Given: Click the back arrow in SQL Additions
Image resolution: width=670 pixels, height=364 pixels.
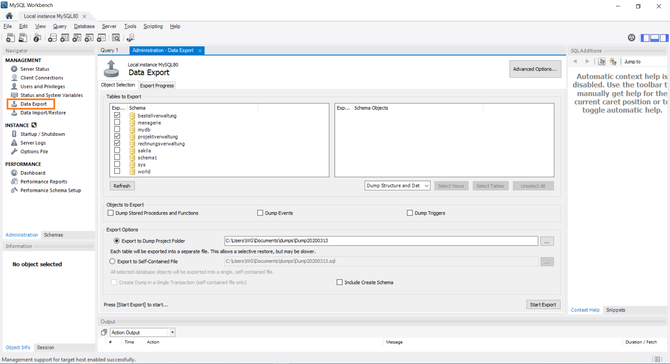Looking at the screenshot, I should pyautogui.click(x=575, y=62).
